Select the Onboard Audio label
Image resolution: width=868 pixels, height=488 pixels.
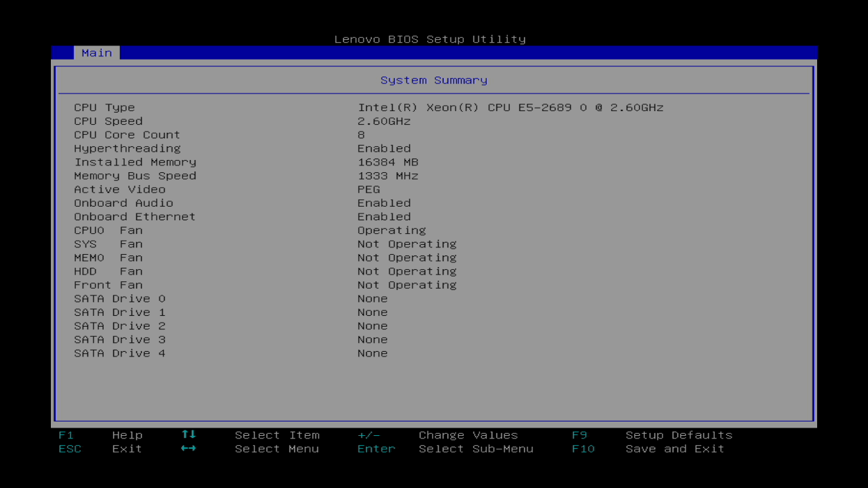[x=123, y=203]
